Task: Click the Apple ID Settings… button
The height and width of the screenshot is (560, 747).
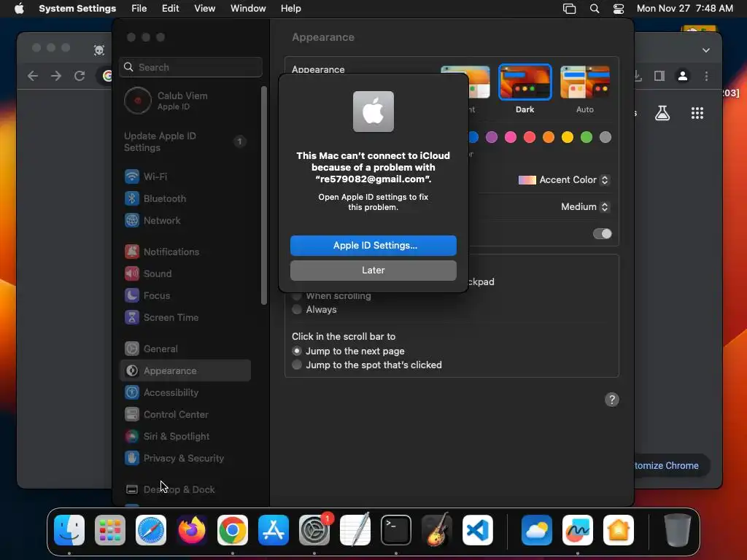Action: pyautogui.click(x=373, y=245)
